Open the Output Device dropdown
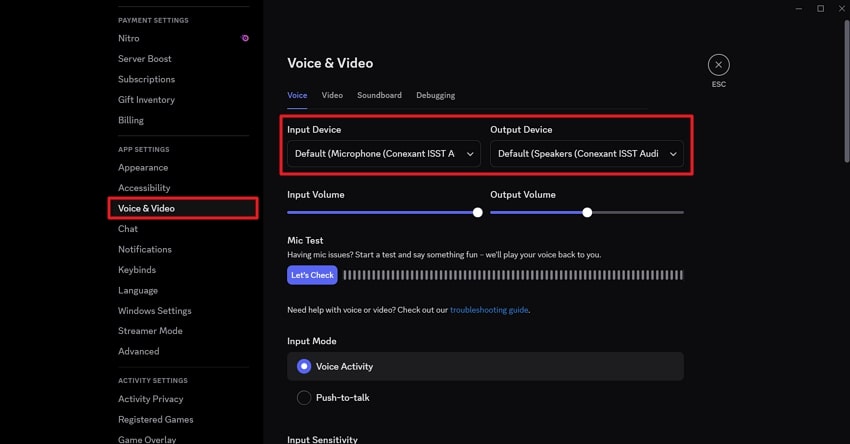Viewport: 850px width, 444px height. tap(587, 154)
